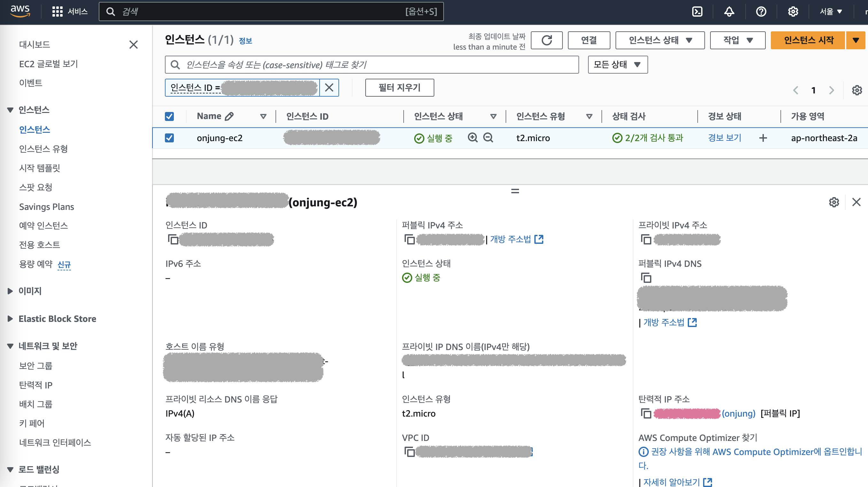
Task: Select 탄력적 IP in the sidebar
Action: click(x=36, y=385)
